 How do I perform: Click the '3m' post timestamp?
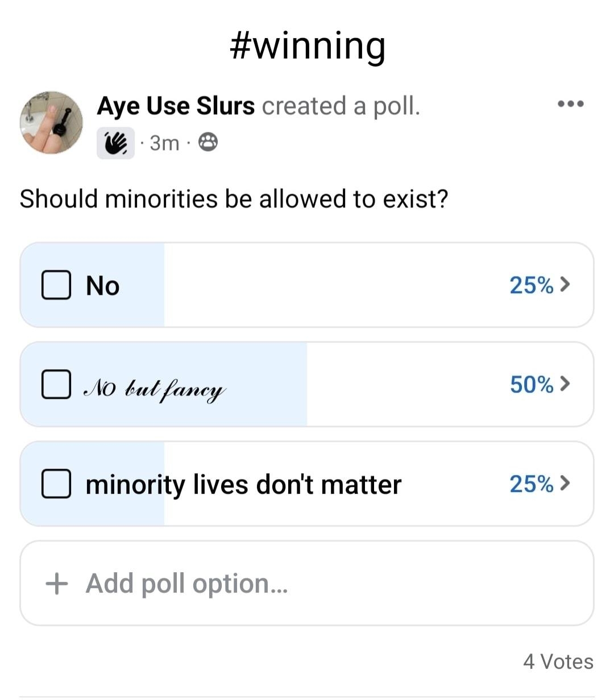[164, 143]
